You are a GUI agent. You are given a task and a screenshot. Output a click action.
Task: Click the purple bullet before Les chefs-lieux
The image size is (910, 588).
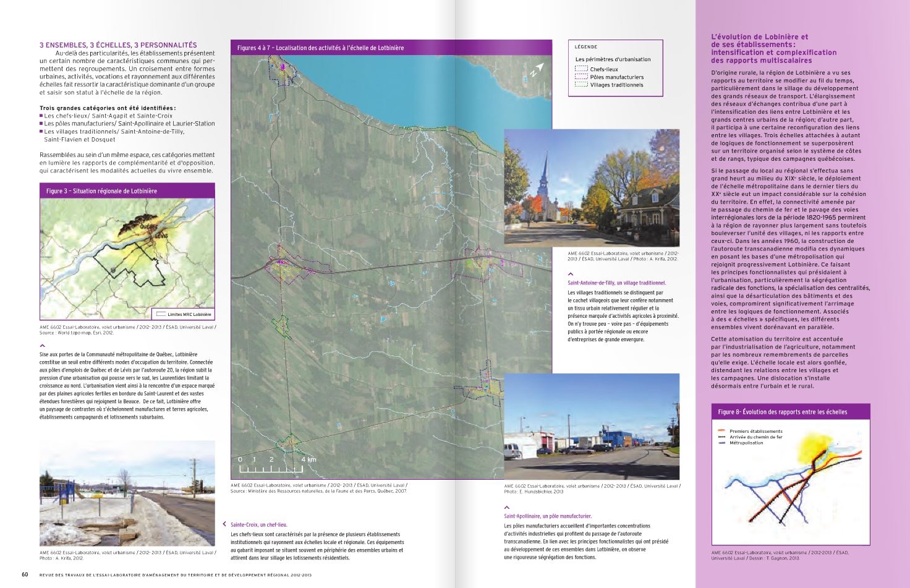(41, 116)
